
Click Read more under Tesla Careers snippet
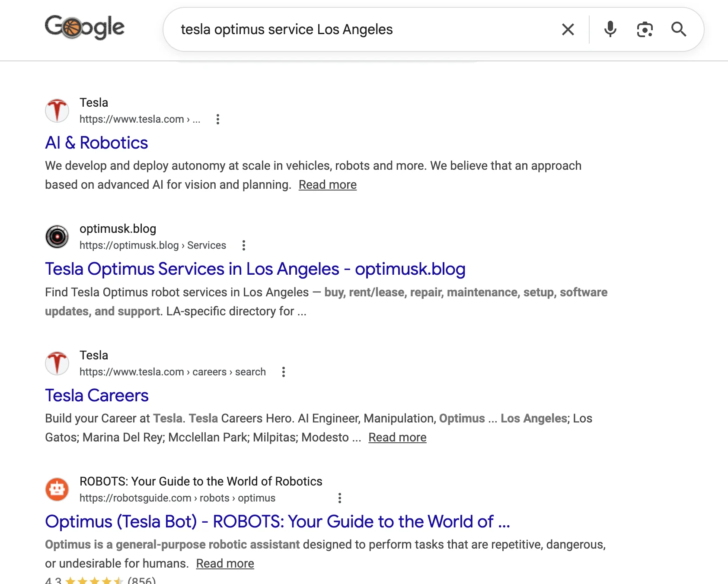(397, 437)
